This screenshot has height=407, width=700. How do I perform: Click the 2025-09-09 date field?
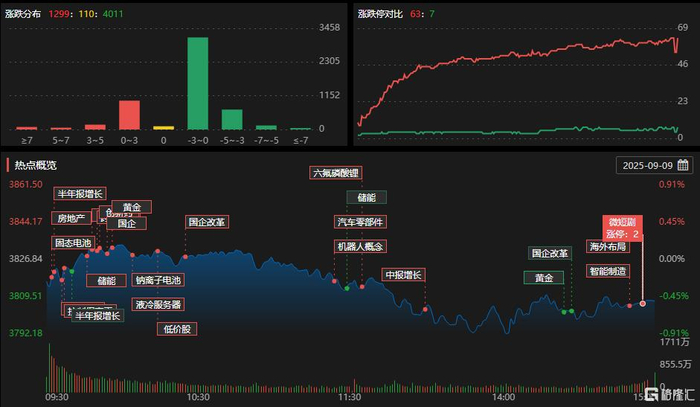[654, 165]
